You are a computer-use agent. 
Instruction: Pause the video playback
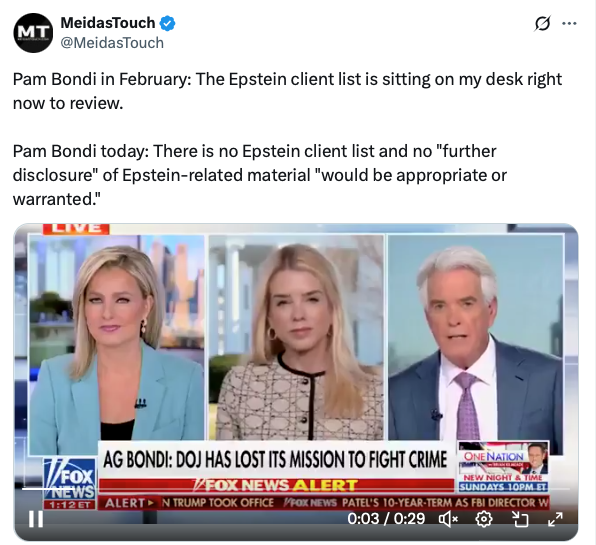tap(36, 519)
